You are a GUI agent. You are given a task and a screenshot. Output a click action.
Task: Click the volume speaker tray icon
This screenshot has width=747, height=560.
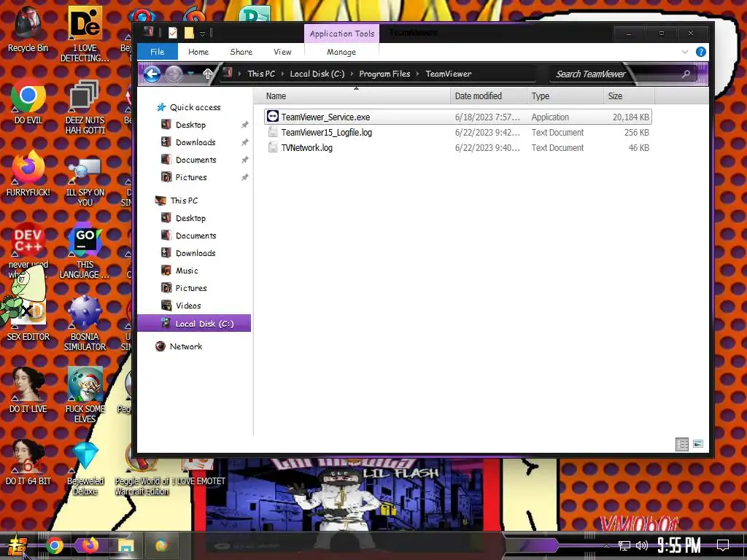[x=642, y=545]
